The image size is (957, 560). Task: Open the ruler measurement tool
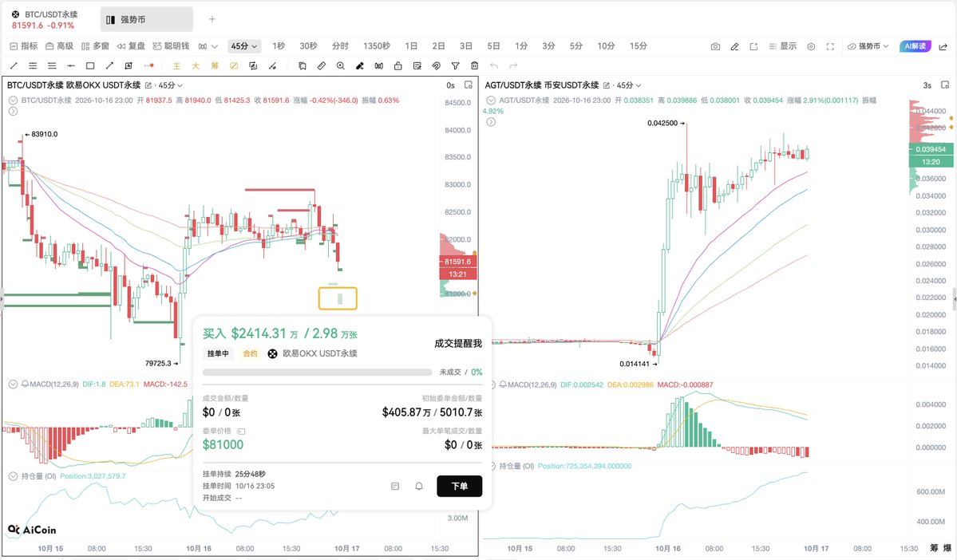point(322,66)
